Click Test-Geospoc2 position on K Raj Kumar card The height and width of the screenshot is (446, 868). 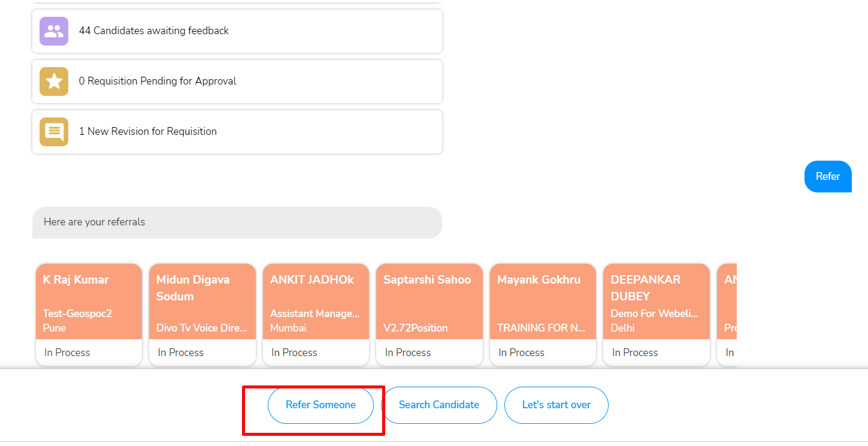click(77, 314)
